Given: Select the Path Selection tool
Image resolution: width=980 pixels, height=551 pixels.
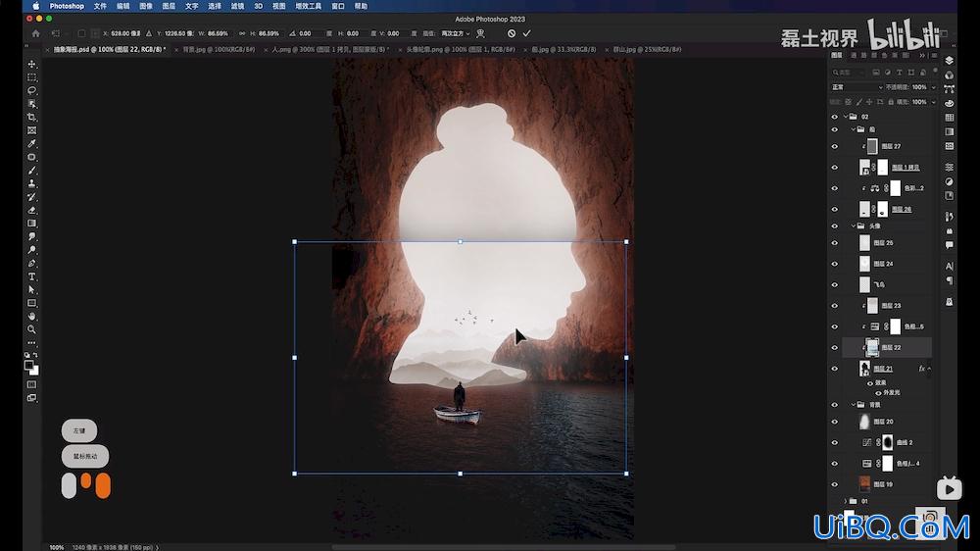Looking at the screenshot, I should pos(32,289).
